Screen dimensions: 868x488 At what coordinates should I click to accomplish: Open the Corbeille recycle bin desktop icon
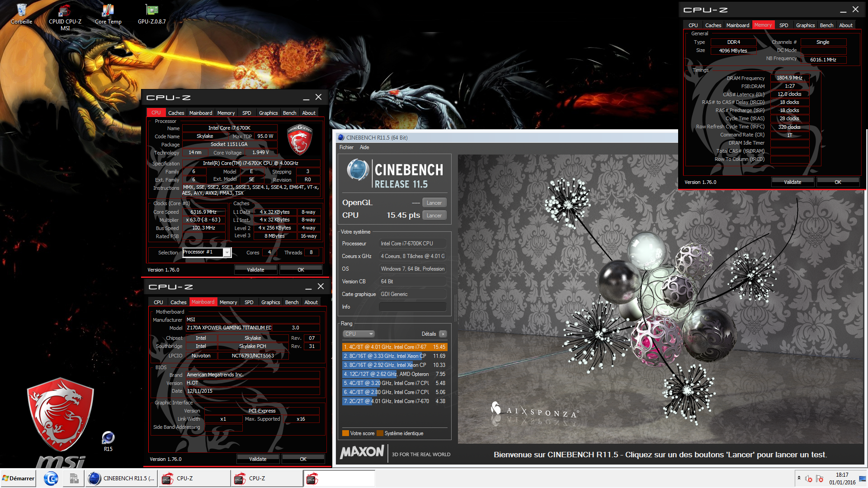[21, 14]
